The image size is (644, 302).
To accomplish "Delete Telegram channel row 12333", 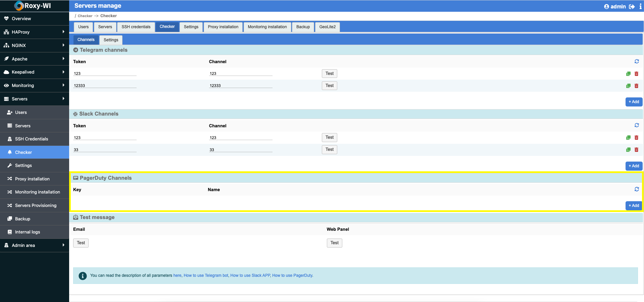I will tap(636, 86).
